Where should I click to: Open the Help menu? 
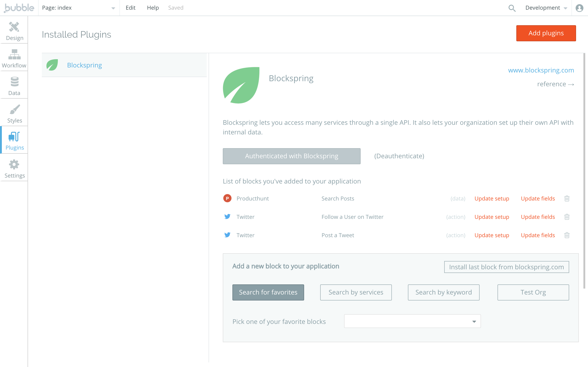coord(153,8)
